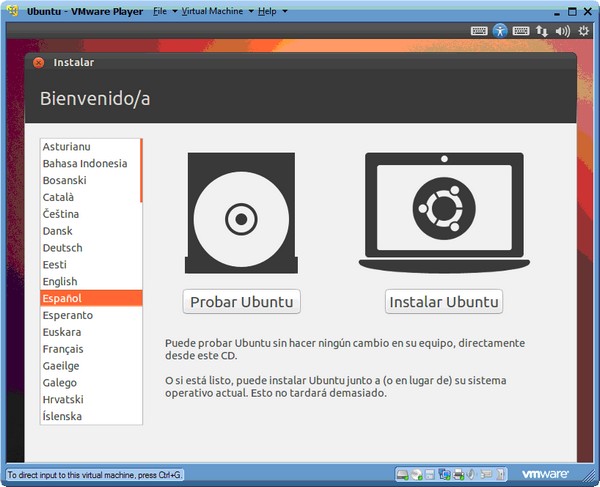This screenshot has width=600, height=487.
Task: Select Deutsch language
Action: [x=90, y=248]
